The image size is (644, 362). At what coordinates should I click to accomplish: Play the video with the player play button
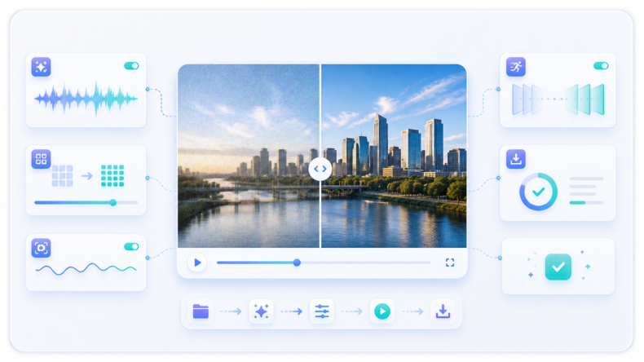[x=197, y=263]
